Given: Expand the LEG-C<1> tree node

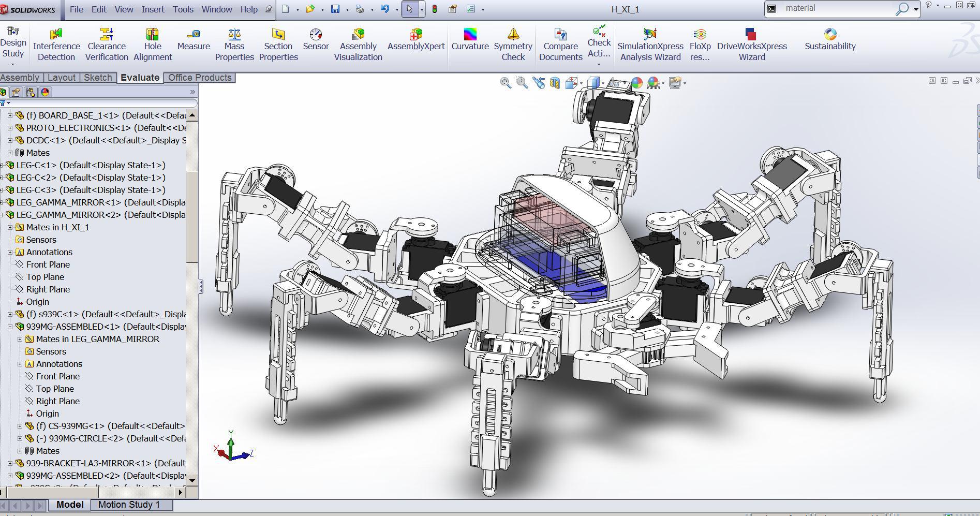Looking at the screenshot, I should point(2,165).
